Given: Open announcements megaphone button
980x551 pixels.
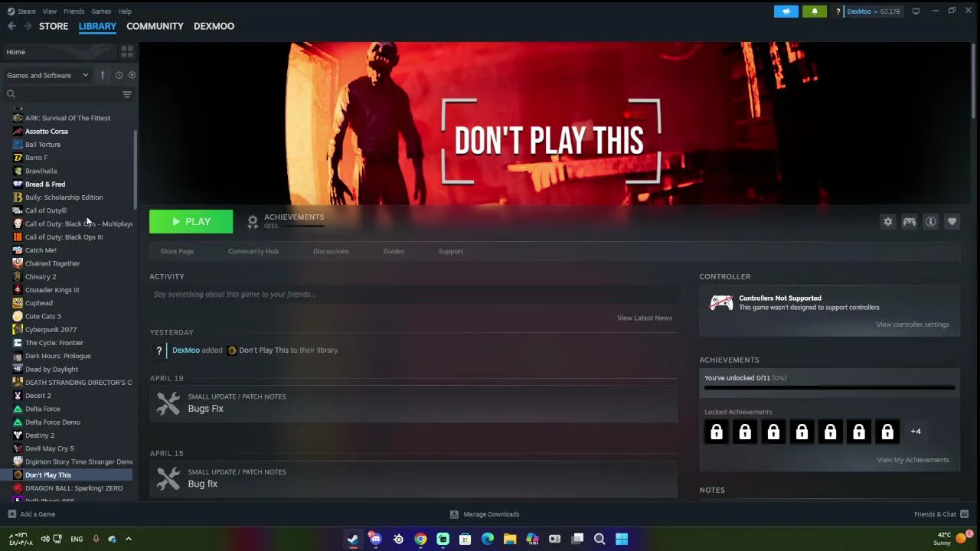Looking at the screenshot, I should pyautogui.click(x=786, y=11).
